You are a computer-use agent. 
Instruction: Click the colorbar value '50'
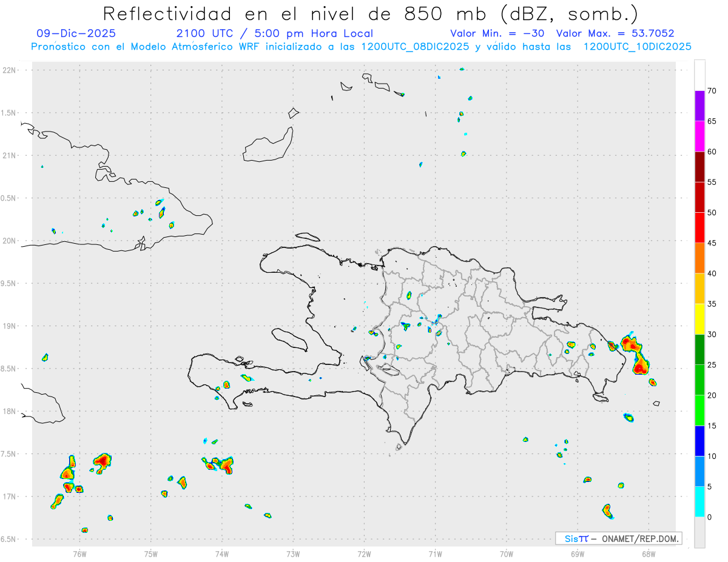click(x=712, y=213)
